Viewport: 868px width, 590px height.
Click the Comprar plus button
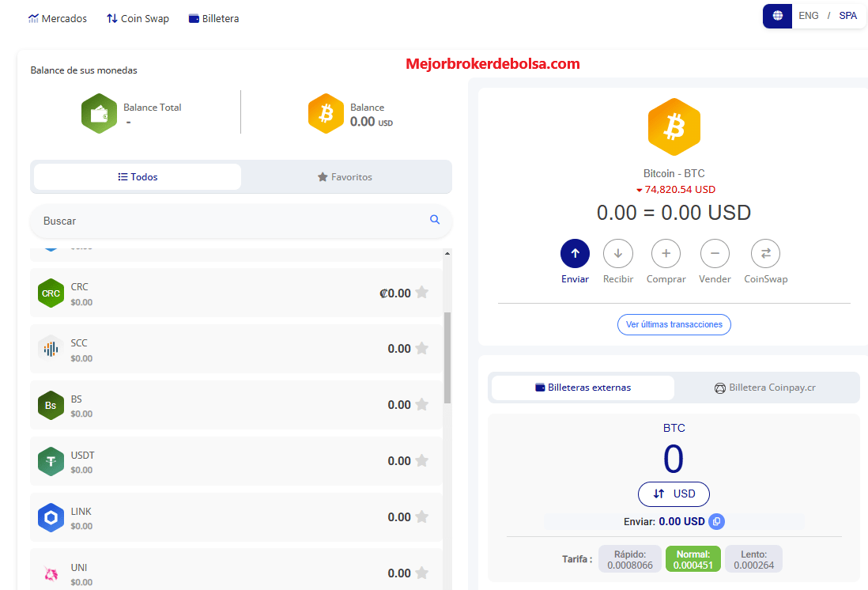click(666, 254)
